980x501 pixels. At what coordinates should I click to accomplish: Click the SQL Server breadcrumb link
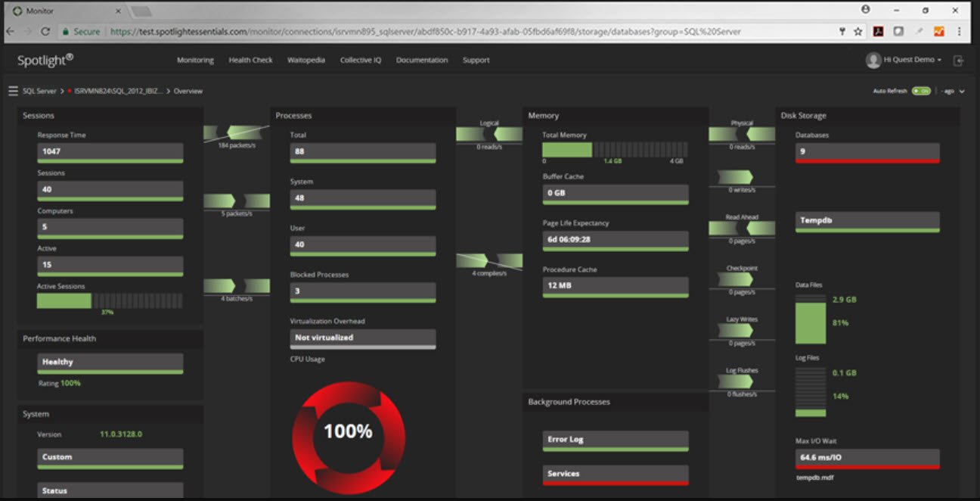coord(39,91)
